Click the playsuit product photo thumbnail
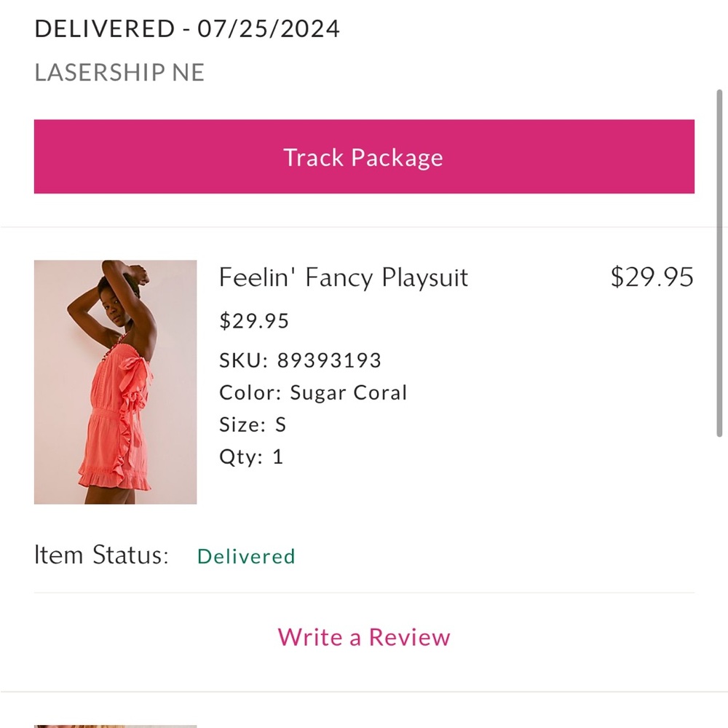The image size is (728, 728). [x=115, y=381]
